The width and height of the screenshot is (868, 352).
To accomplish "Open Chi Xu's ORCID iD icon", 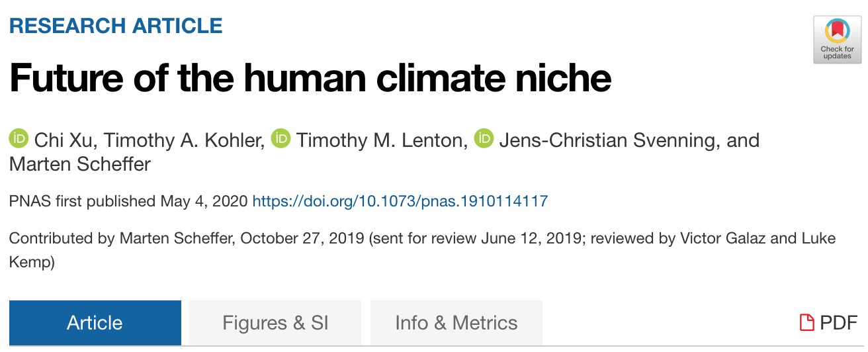I will pos(19,139).
